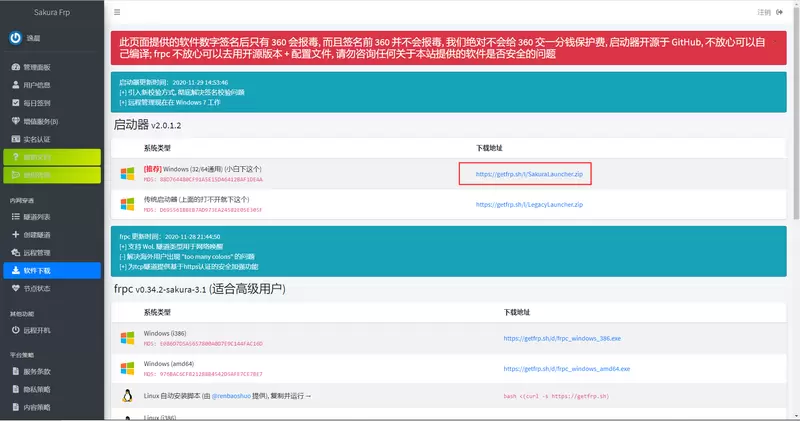Open 服务条款 in the sidebar
The height and width of the screenshot is (421, 800).
click(x=52, y=371)
